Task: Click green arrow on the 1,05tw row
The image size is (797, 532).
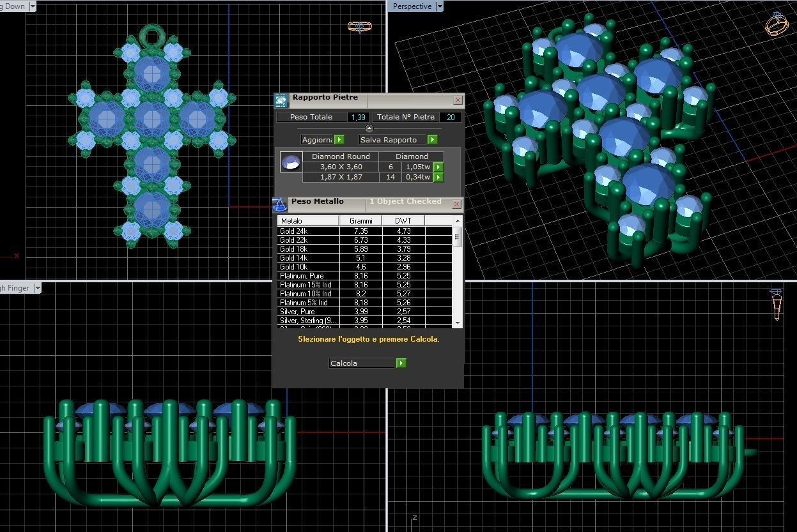Action: click(438, 167)
